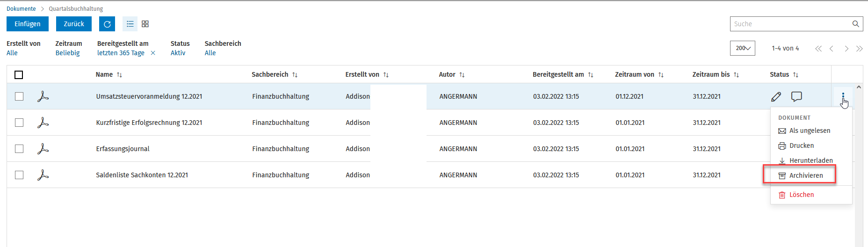Click the refresh icon button
Image resolution: width=868 pixels, height=247 pixels.
(x=107, y=24)
